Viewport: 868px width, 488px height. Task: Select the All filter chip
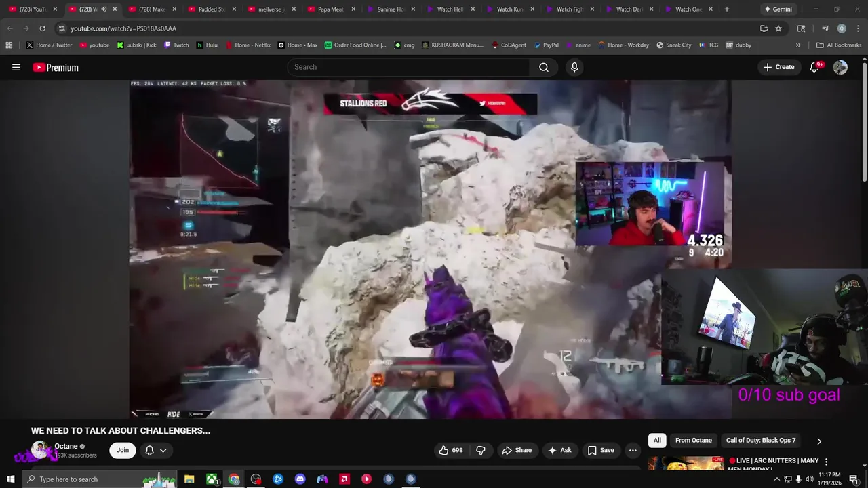pyautogui.click(x=657, y=441)
